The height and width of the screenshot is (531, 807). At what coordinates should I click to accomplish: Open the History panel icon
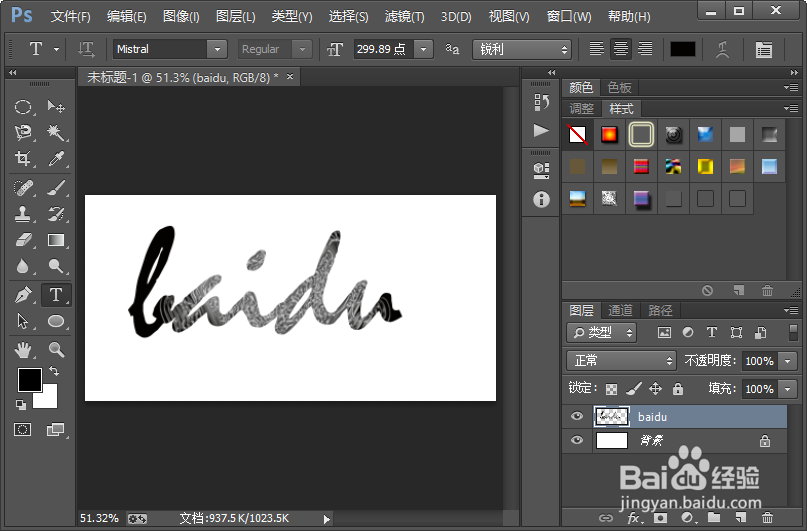(x=541, y=102)
